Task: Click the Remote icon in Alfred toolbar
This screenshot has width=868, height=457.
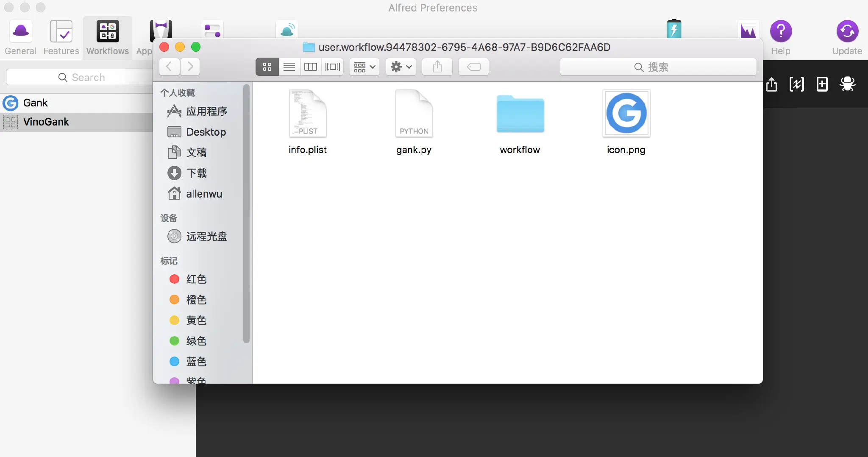Action: point(287,29)
